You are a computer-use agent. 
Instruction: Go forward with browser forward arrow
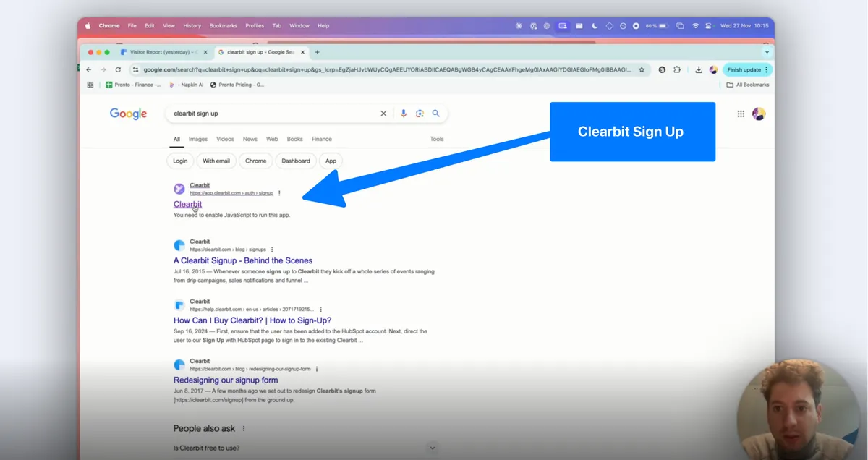pyautogui.click(x=103, y=69)
